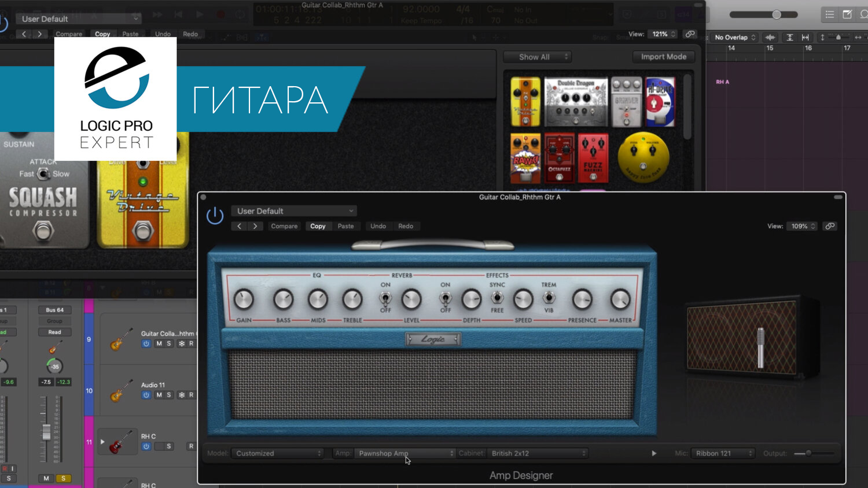Change Amp Designer View 109% size
Image resolution: width=868 pixels, height=488 pixels.
(x=802, y=226)
